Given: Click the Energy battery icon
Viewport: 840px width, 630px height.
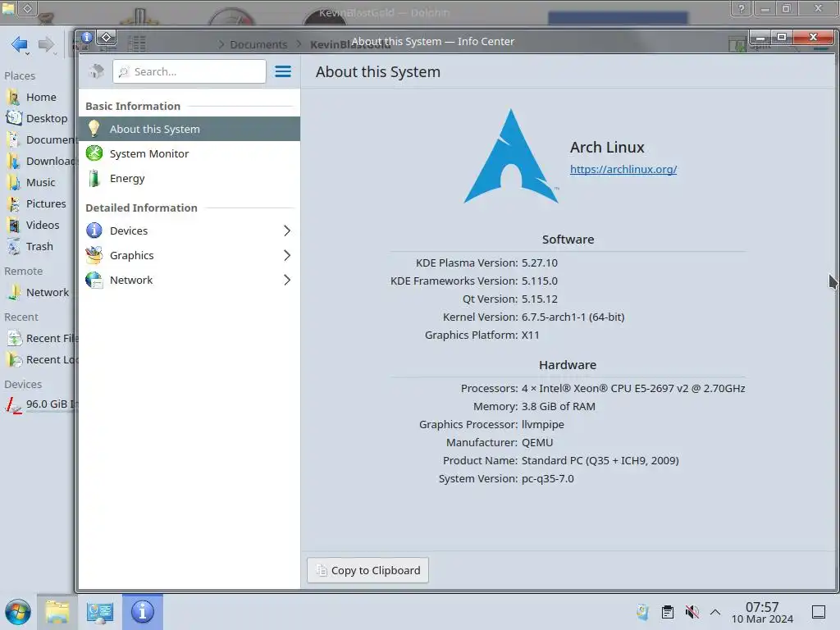Looking at the screenshot, I should pos(94,178).
